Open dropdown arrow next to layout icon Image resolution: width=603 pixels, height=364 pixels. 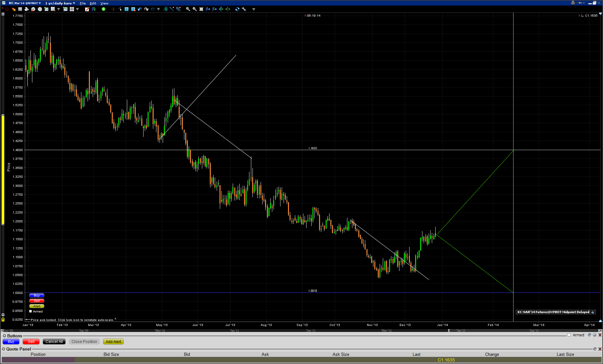tap(77, 9)
